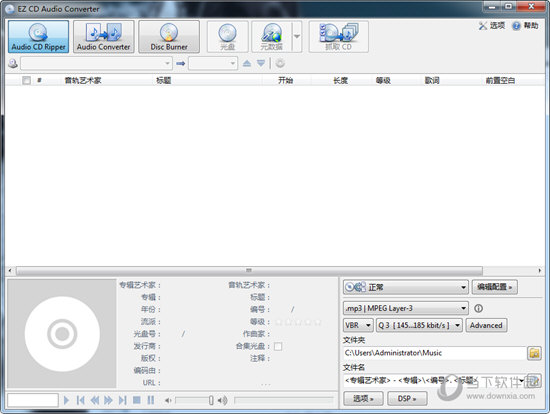
Task: Click the rewind button
Action: 94,400
